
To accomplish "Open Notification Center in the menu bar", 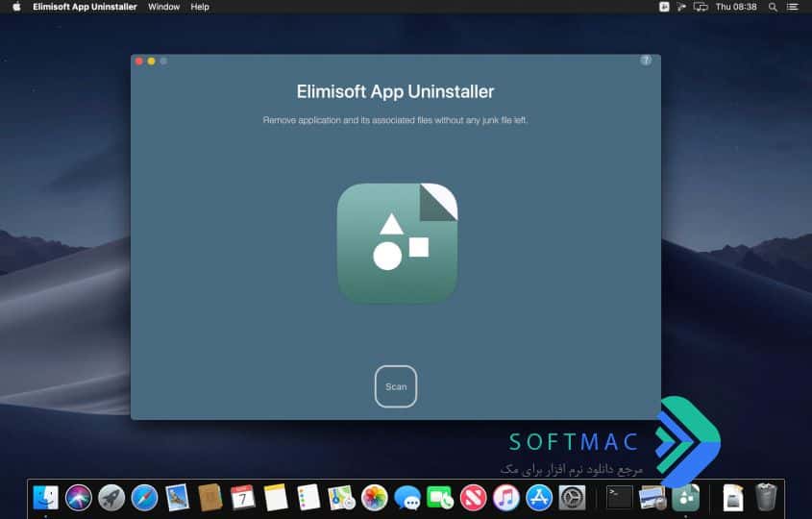I will point(793,7).
